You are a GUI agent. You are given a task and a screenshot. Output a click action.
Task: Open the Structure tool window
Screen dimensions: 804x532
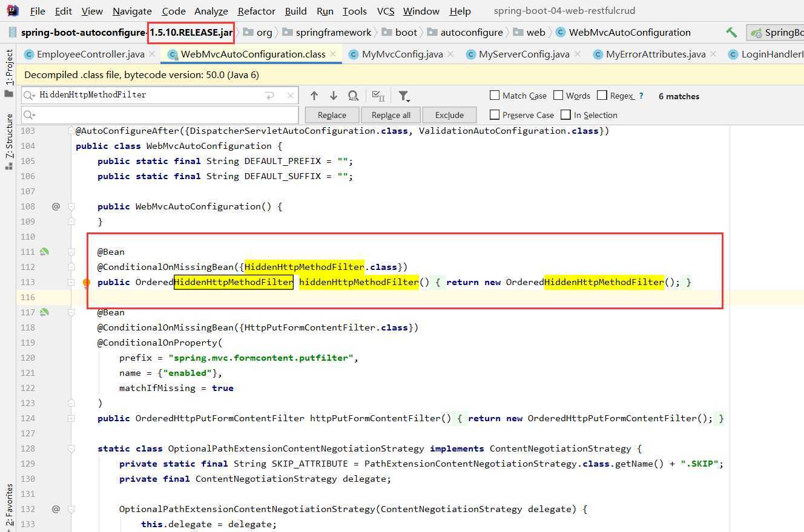click(x=8, y=141)
